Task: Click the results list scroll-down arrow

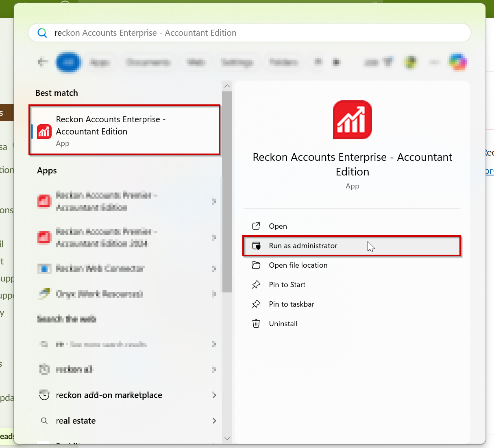Action: coord(227,439)
